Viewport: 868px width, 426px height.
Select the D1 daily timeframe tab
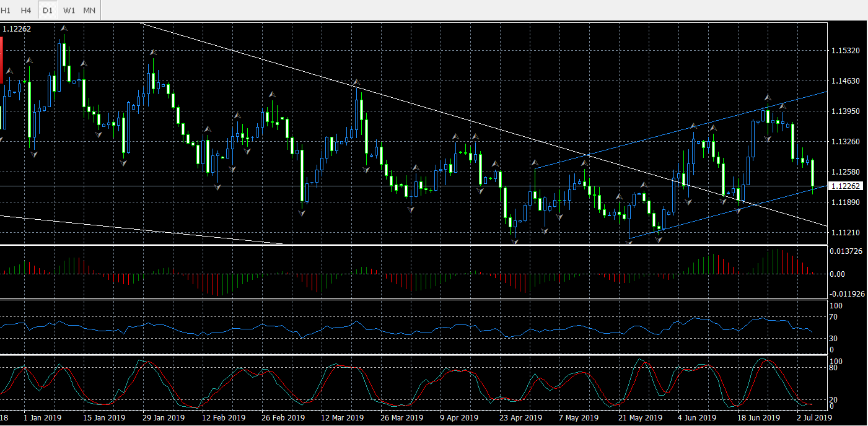pos(48,10)
